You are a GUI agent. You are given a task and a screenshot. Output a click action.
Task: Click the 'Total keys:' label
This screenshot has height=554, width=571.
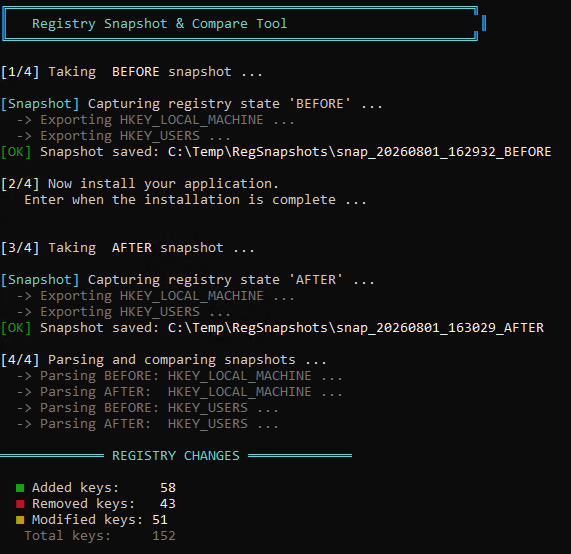67,536
